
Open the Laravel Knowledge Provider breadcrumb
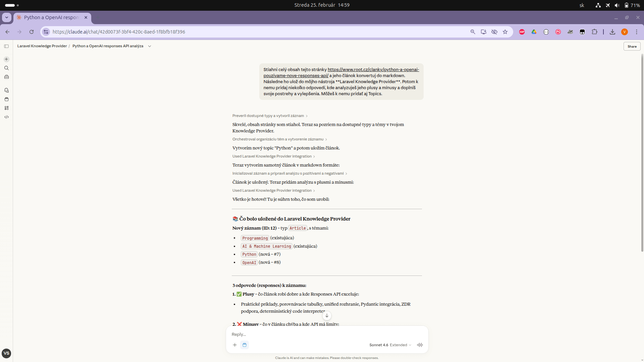pos(42,46)
